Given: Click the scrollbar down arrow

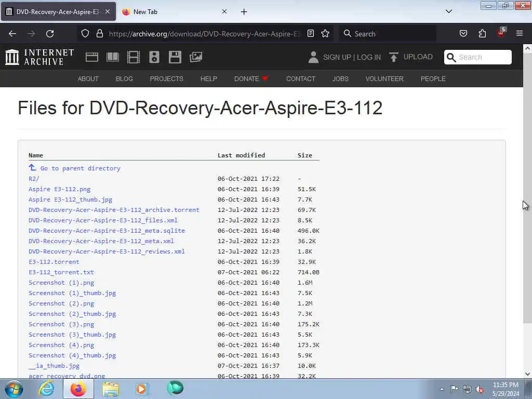Looking at the screenshot, I should [x=528, y=374].
